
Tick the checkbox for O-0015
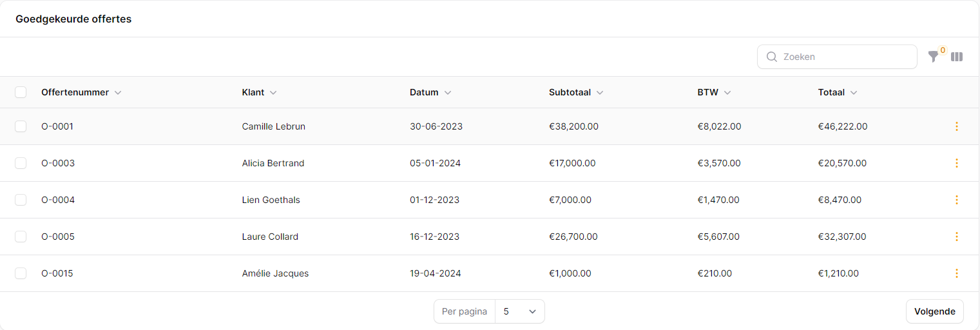21,273
